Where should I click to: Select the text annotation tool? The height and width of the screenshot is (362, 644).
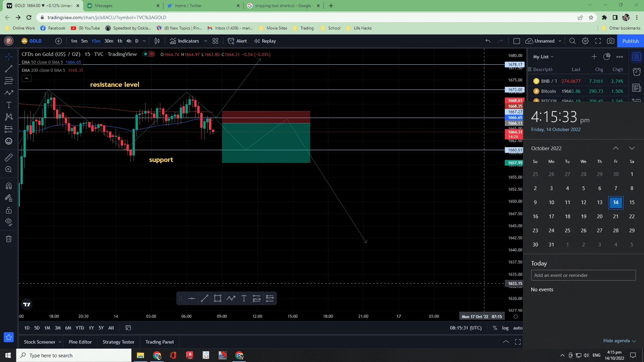[x=9, y=105]
